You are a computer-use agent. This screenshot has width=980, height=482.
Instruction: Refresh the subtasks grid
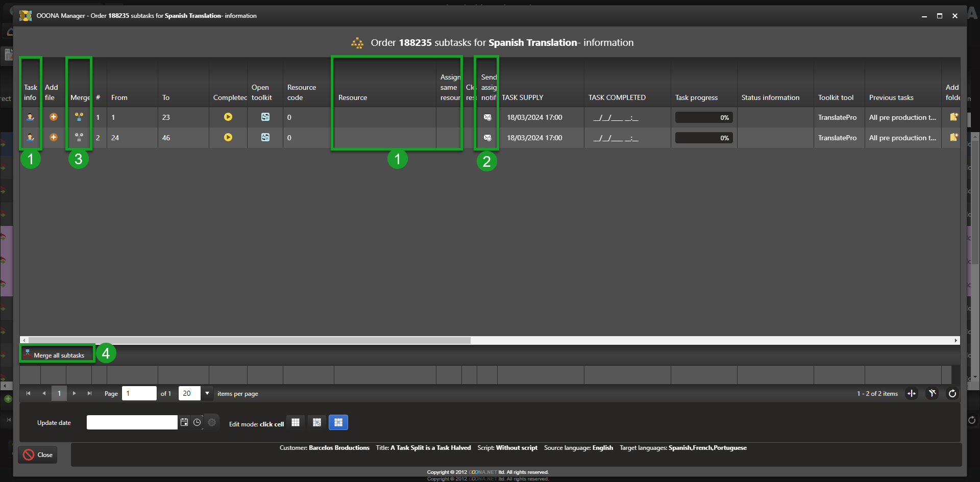point(952,393)
